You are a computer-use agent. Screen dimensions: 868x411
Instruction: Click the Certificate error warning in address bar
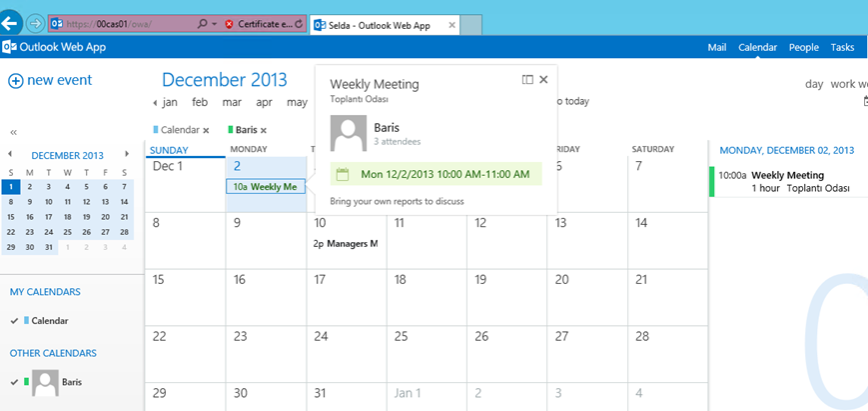259,23
